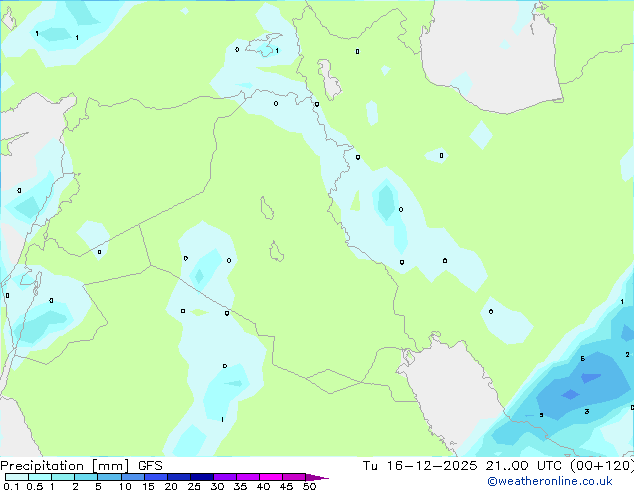
Task: Click the "25" legend scale label
Action: [x=194, y=486]
